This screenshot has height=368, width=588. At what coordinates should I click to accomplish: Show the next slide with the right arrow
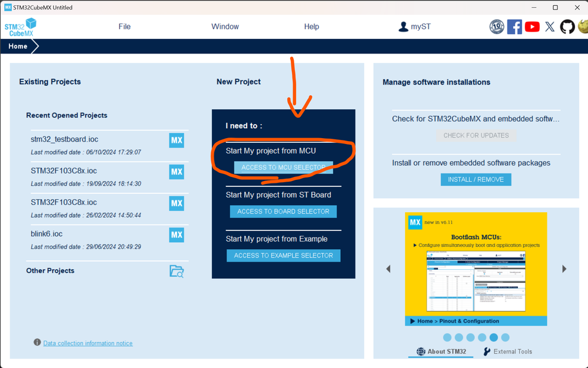coord(564,269)
